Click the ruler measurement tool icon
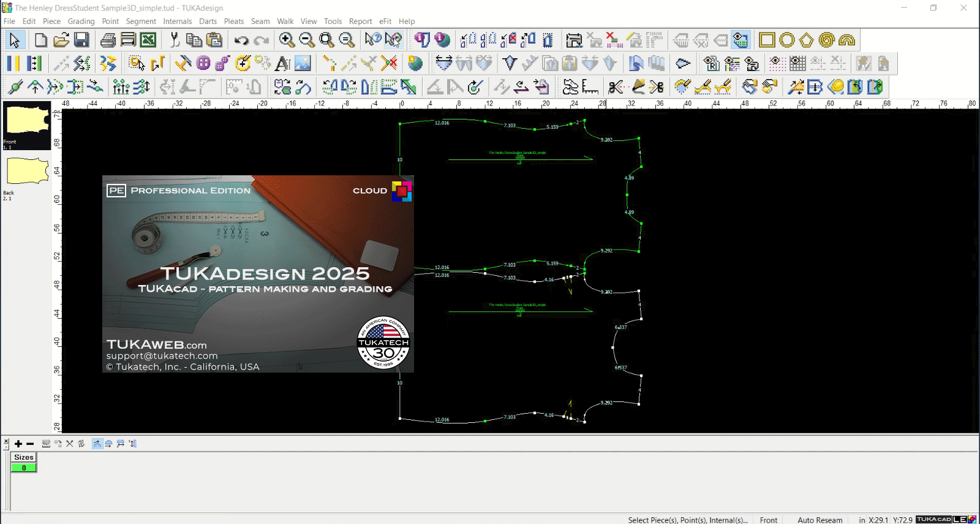The height and width of the screenshot is (524, 980). coord(590,87)
